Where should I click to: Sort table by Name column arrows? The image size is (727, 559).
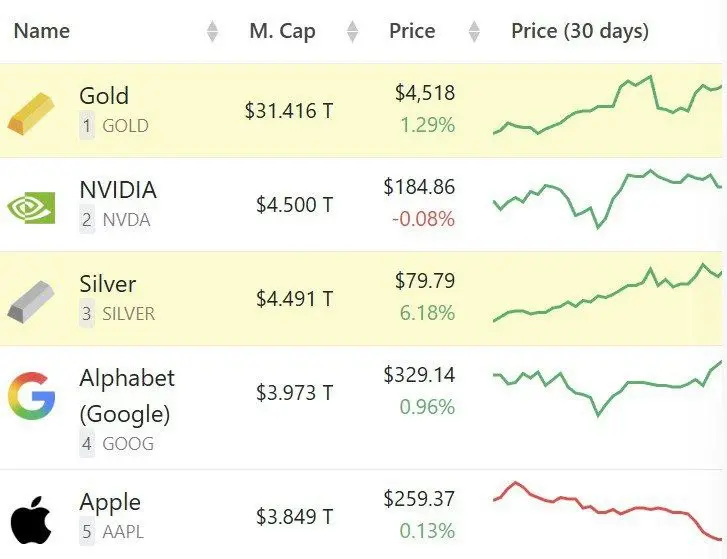coord(212,32)
